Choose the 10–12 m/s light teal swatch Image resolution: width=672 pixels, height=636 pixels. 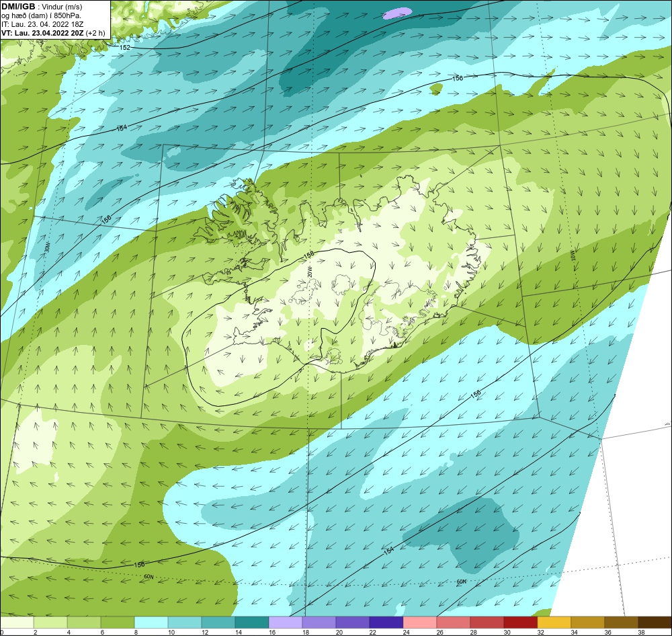coord(185,623)
